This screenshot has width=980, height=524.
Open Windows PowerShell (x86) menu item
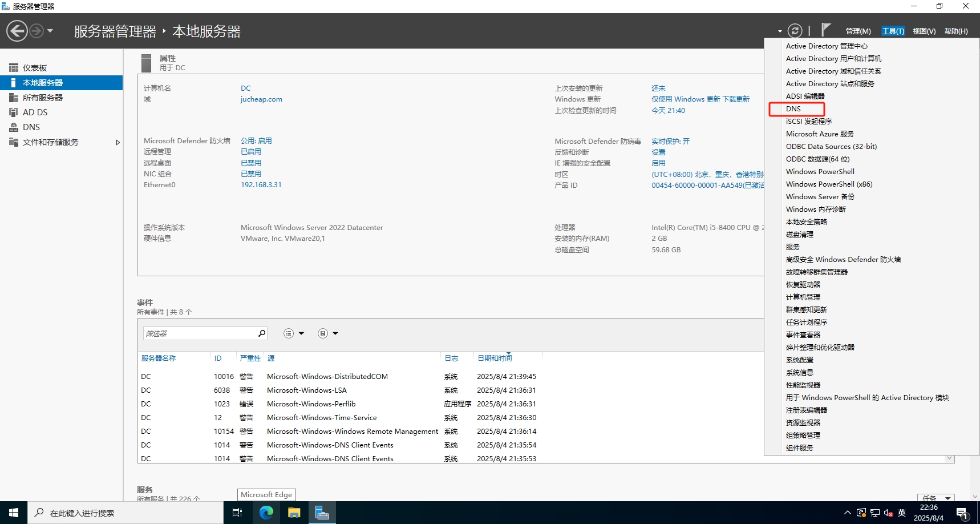(x=829, y=184)
